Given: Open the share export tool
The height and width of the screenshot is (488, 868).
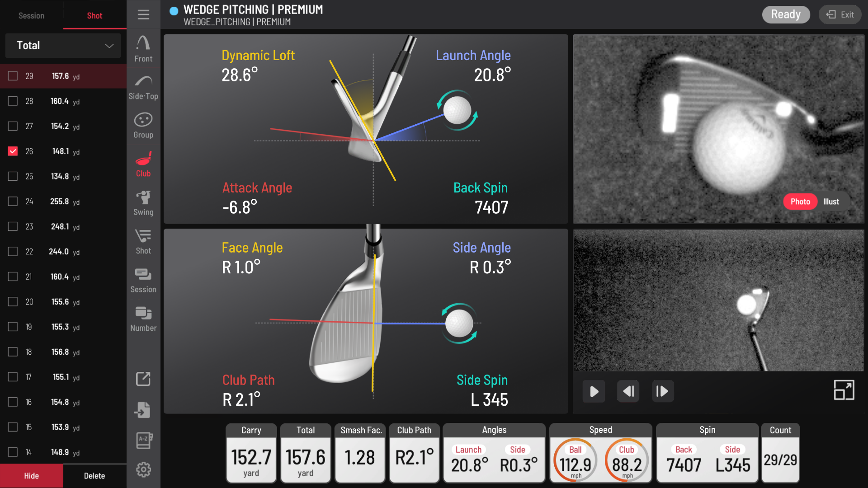Looking at the screenshot, I should tap(143, 379).
